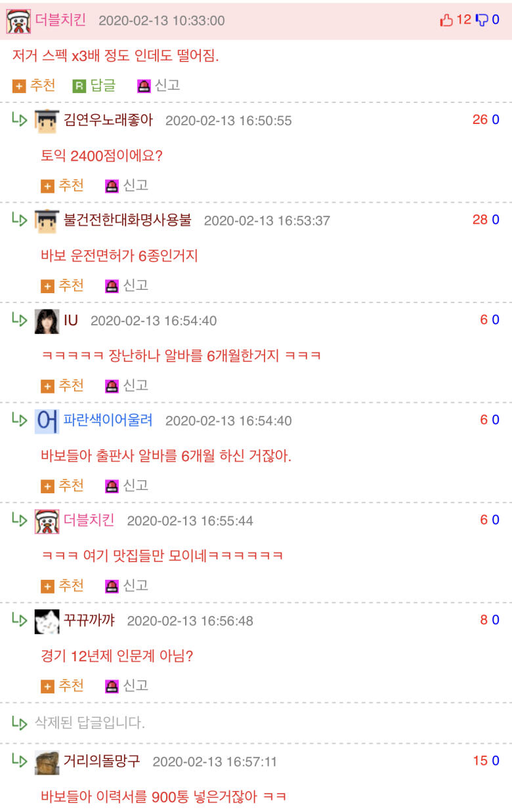
Task: Click 불건전한대화명사용불 username
Action: 127,220
